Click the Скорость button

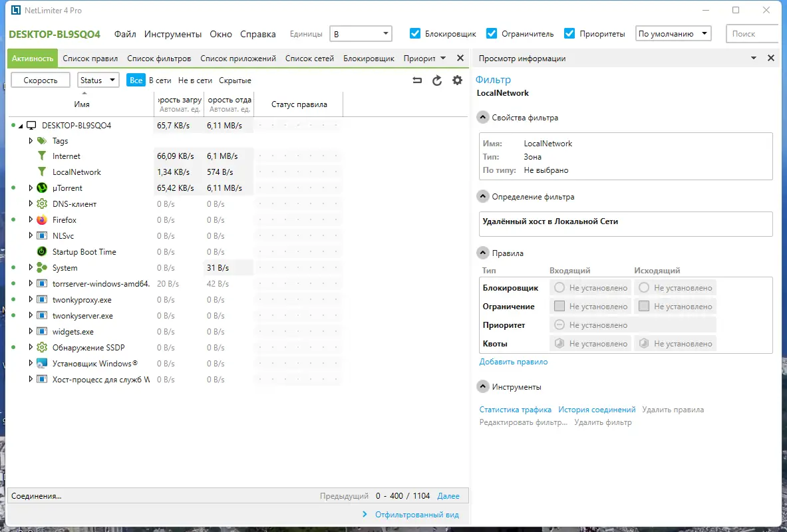tap(40, 80)
